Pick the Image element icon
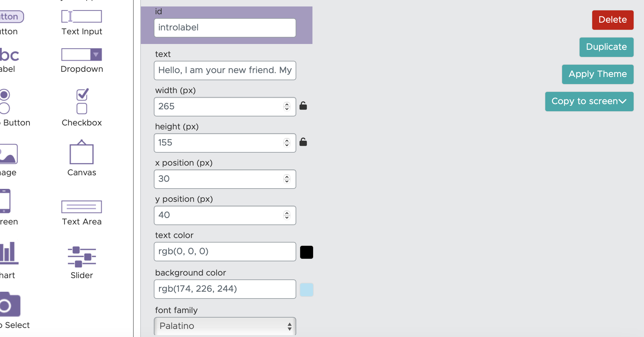 pyautogui.click(x=8, y=154)
